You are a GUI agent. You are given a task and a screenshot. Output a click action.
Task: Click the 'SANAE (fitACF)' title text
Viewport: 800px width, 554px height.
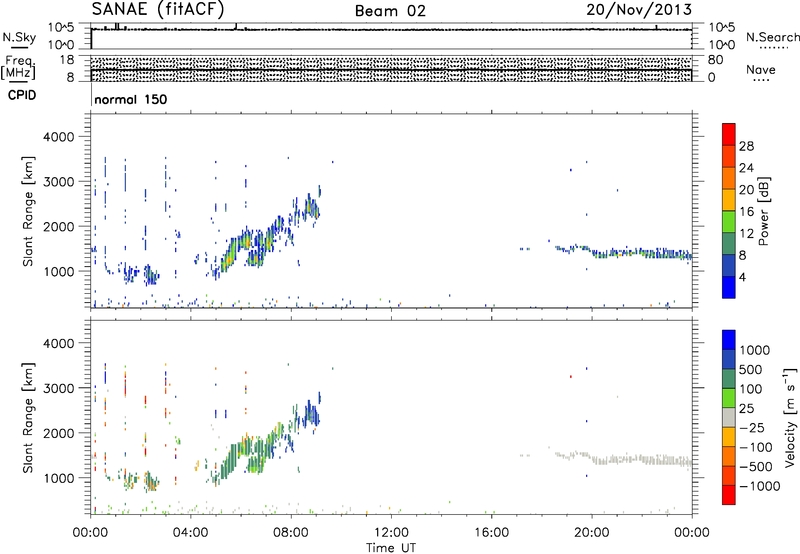[x=158, y=10]
